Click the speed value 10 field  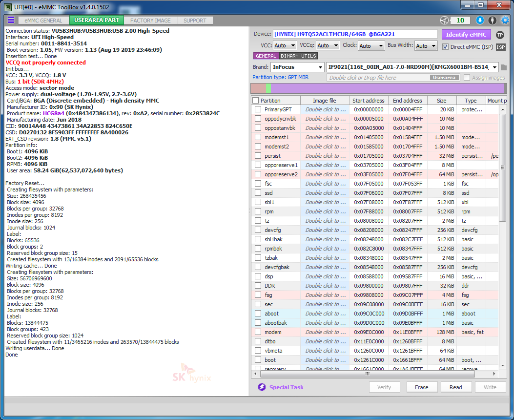click(460, 21)
